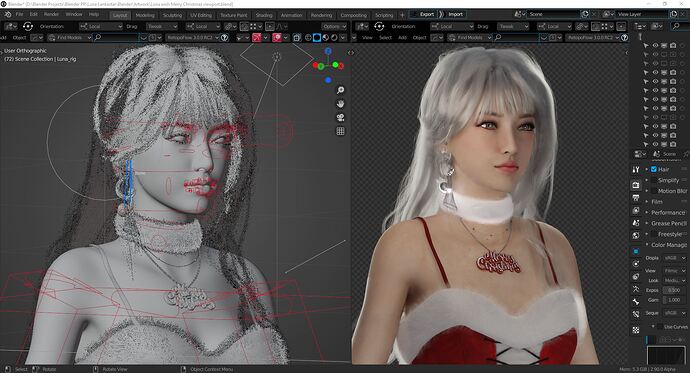Select wireframe viewport shading in left viewport
Screen dimensions: 690x373
[x=308, y=38]
